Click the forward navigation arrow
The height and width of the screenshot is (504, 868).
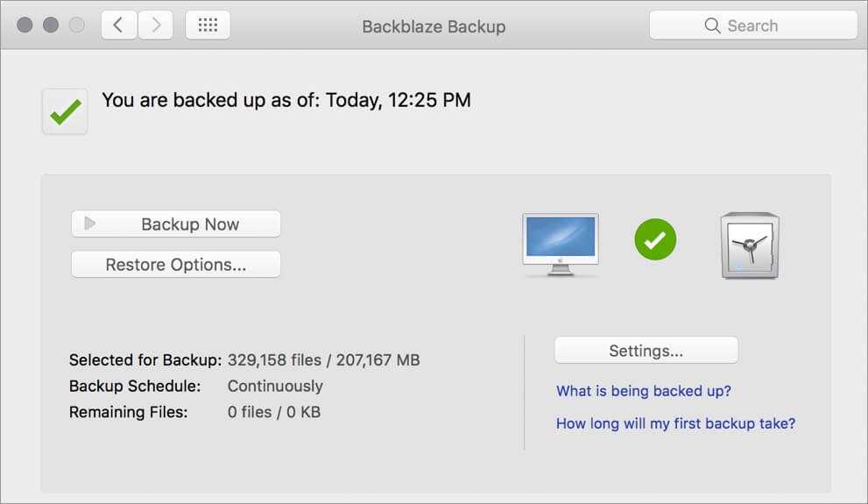[x=156, y=25]
